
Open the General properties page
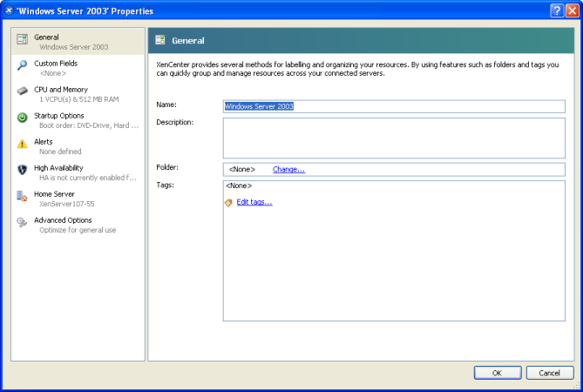click(78, 42)
